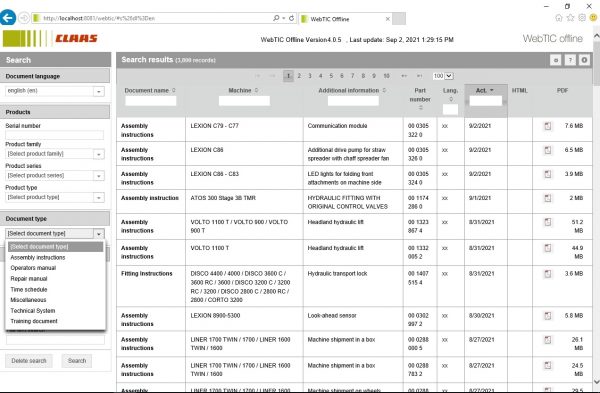Open PDF for LEXION C86 - C83 LED lights

click(548, 174)
